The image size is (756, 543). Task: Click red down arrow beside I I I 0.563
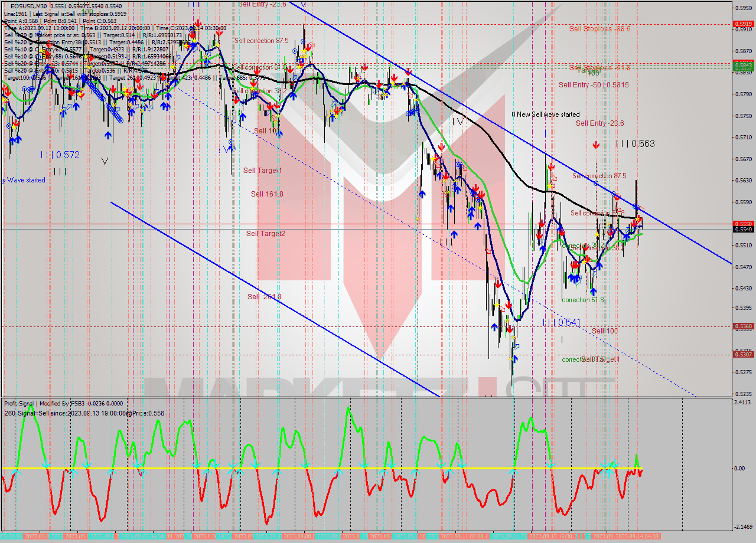coord(596,145)
